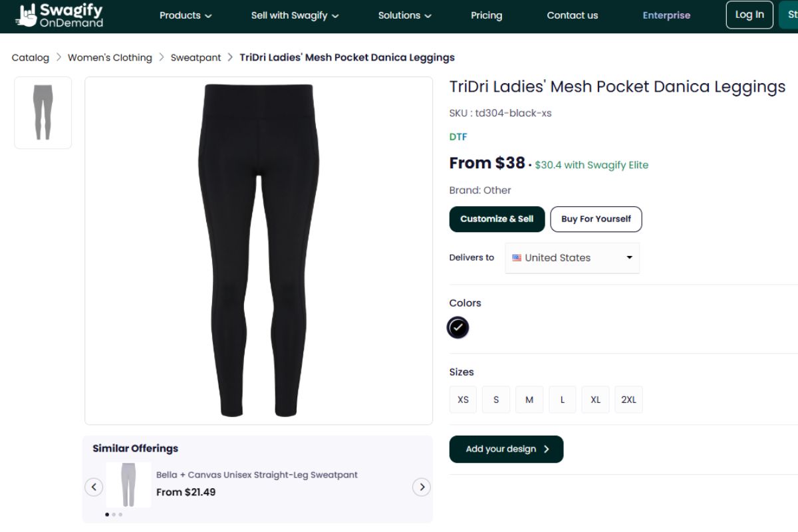The height and width of the screenshot is (532, 798).
Task: Select size 2XL
Action: tap(628, 399)
